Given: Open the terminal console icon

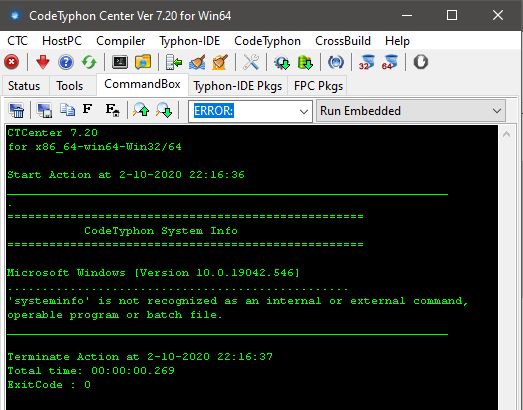Looking at the screenshot, I should click(120, 62).
